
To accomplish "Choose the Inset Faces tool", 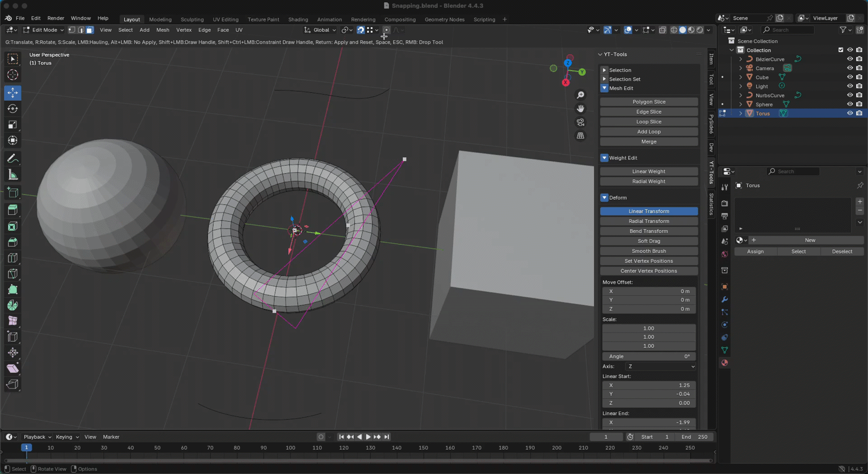I will coord(12,226).
